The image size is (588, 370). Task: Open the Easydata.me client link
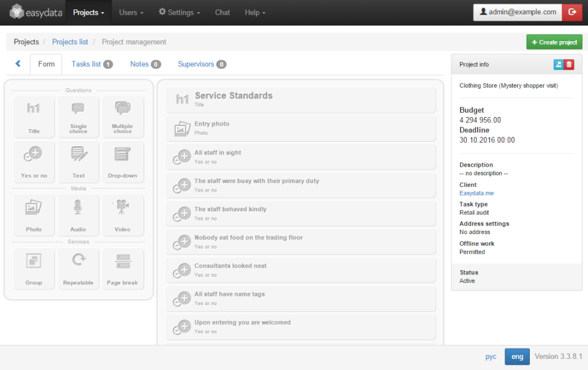(x=477, y=193)
